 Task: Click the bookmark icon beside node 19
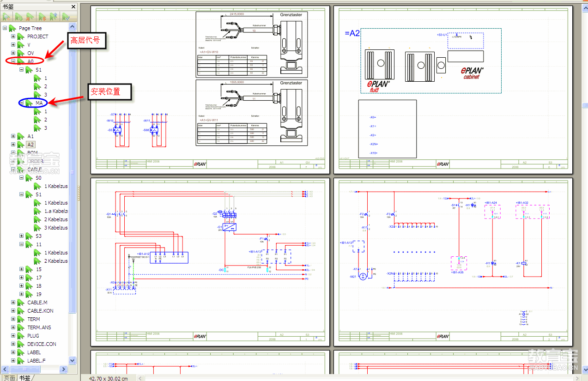pos(29,294)
